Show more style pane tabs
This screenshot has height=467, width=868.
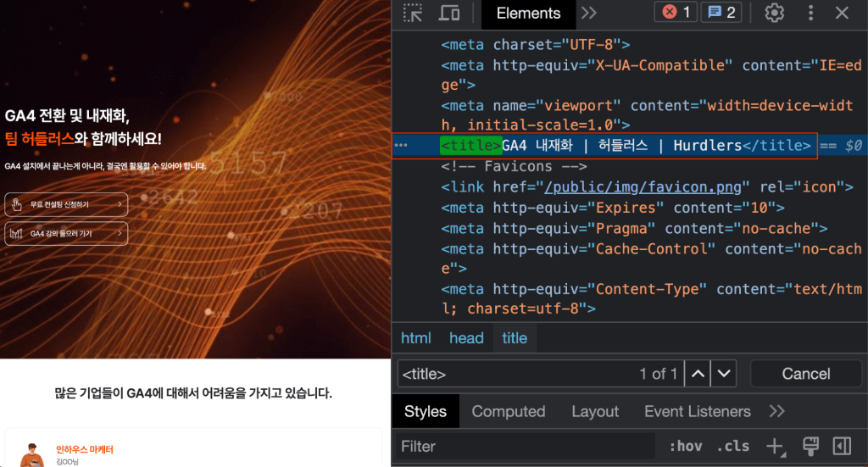[x=777, y=411]
